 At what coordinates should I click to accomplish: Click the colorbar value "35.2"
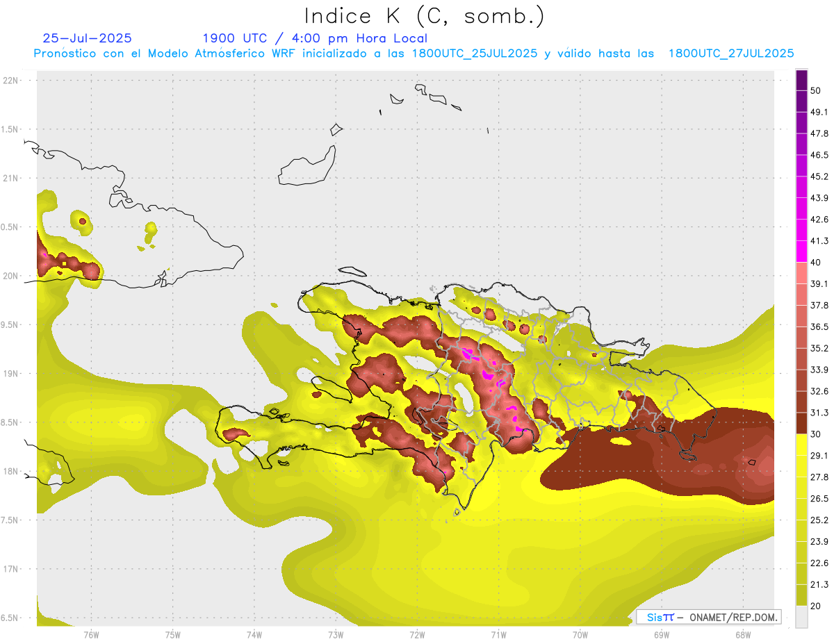pyautogui.click(x=819, y=349)
